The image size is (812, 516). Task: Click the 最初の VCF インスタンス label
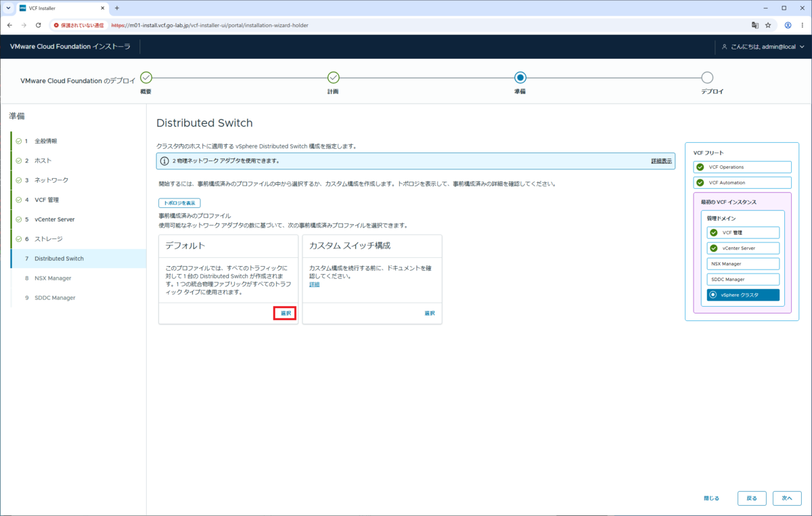click(729, 202)
